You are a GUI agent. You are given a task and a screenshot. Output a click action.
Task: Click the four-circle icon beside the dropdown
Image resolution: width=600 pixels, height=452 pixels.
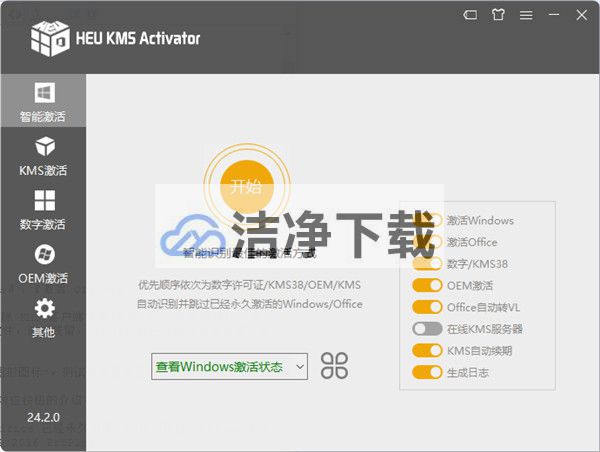[x=334, y=366]
